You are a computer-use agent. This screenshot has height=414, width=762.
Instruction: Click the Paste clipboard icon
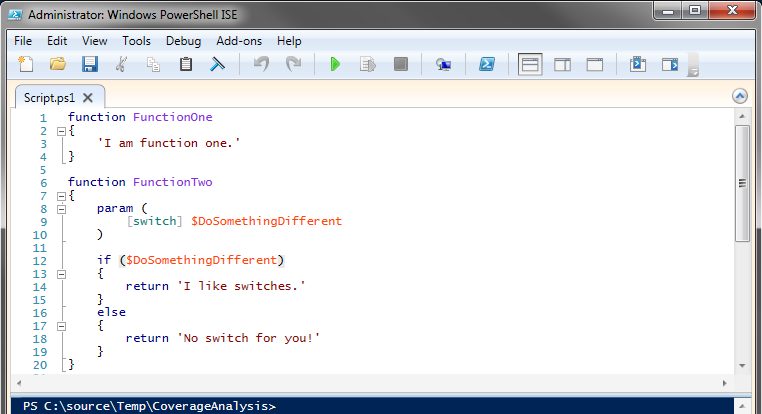(x=185, y=65)
